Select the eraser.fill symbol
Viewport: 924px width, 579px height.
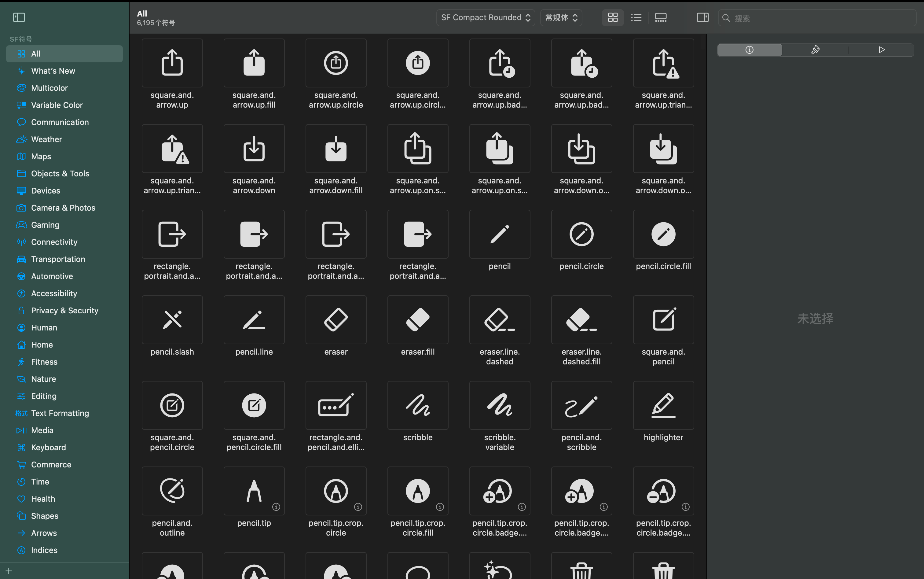tap(418, 320)
